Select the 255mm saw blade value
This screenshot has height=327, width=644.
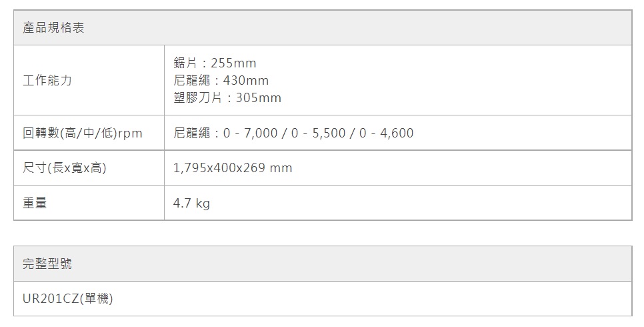pyautogui.click(x=233, y=63)
